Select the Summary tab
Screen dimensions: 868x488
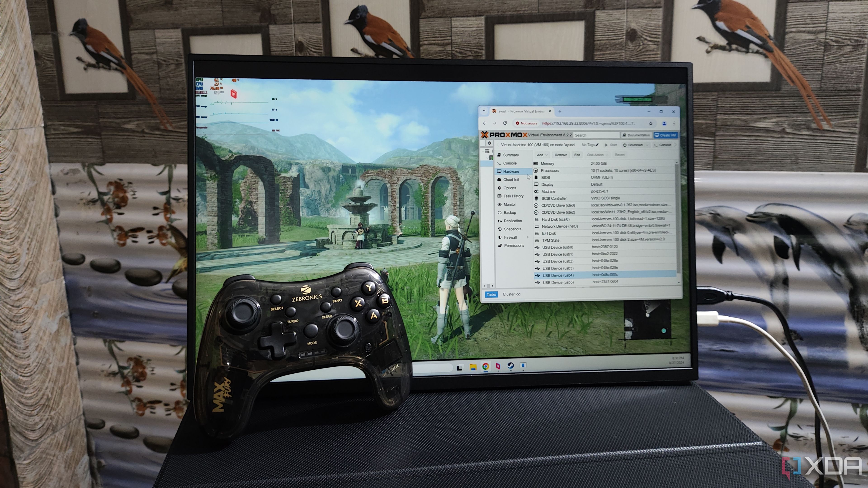(512, 156)
